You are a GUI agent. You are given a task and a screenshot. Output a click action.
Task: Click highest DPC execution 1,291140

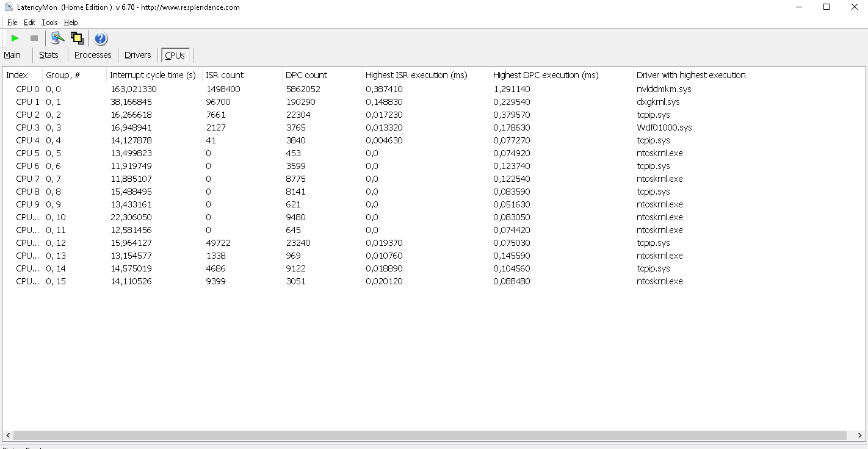(512, 89)
